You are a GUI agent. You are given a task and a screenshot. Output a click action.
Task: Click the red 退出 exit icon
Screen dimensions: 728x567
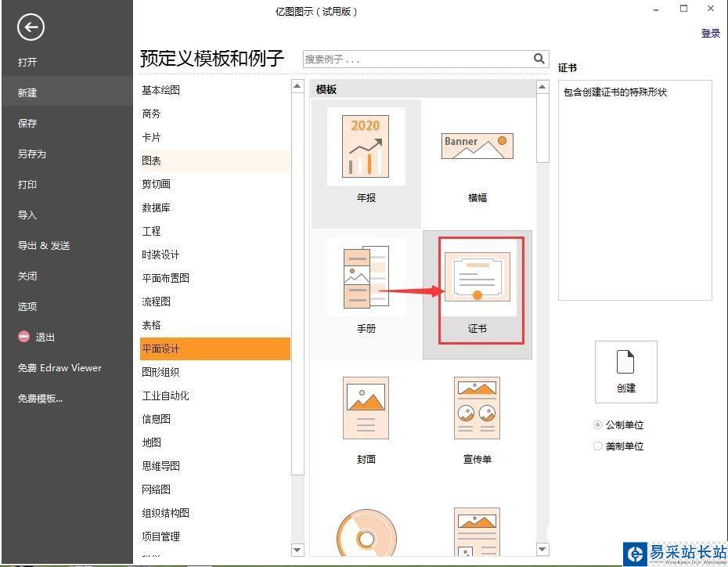click(23, 337)
